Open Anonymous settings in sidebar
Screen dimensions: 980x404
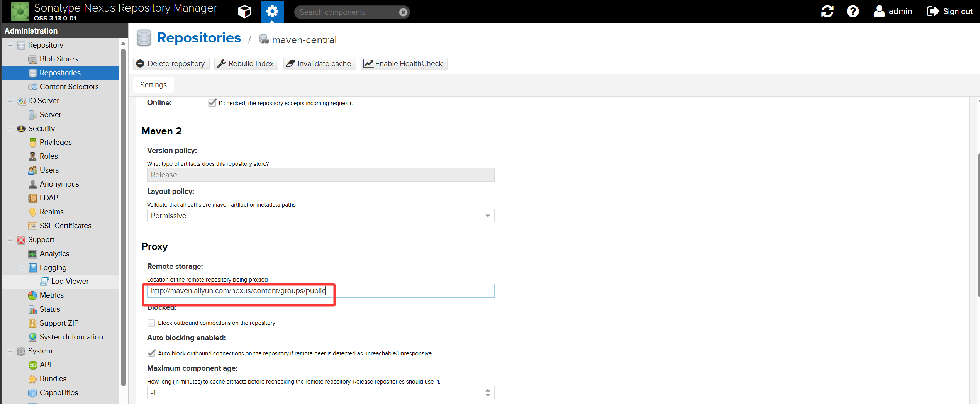(59, 184)
